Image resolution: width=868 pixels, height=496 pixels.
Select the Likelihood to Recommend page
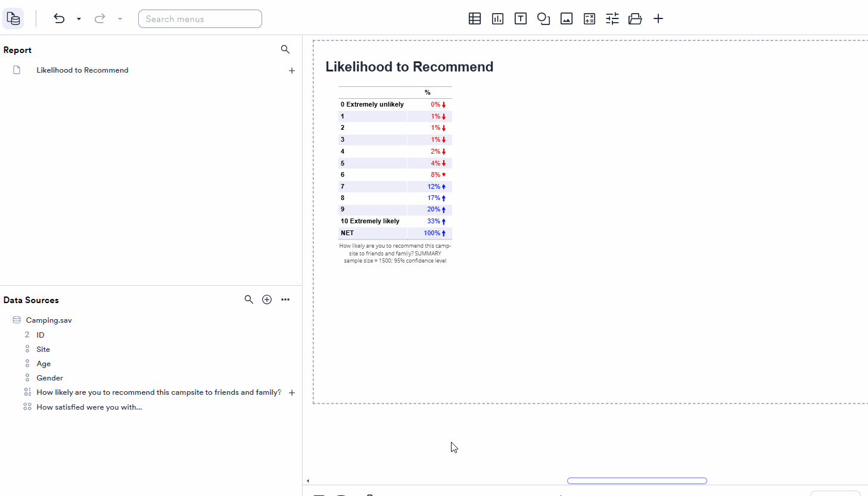coord(82,70)
